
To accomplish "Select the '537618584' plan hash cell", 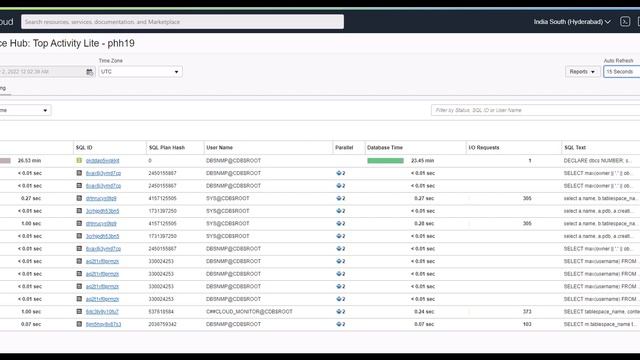I will click(161, 312).
